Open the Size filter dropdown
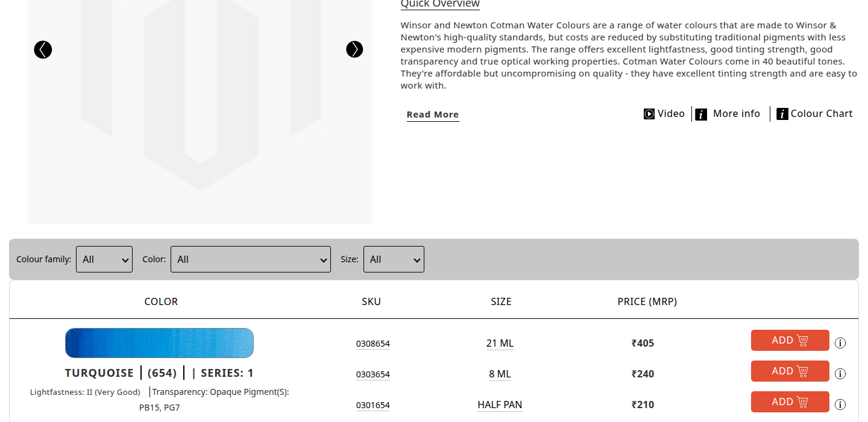Viewport: 868px width, 422px height. click(x=394, y=259)
